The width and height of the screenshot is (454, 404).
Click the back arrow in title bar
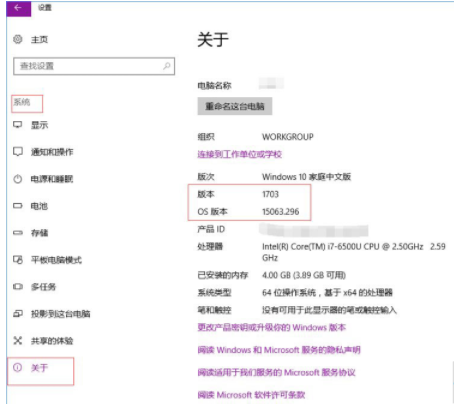(18, 7)
